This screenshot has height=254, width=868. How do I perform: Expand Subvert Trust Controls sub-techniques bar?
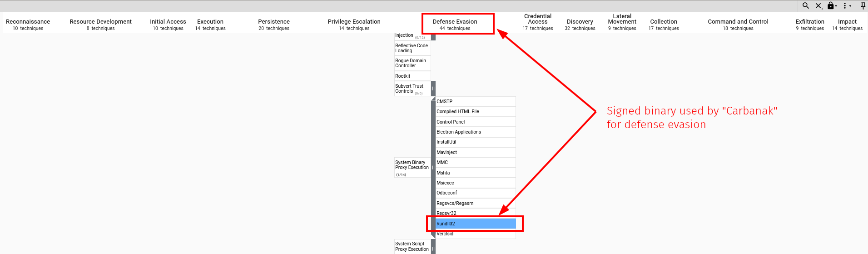click(433, 89)
